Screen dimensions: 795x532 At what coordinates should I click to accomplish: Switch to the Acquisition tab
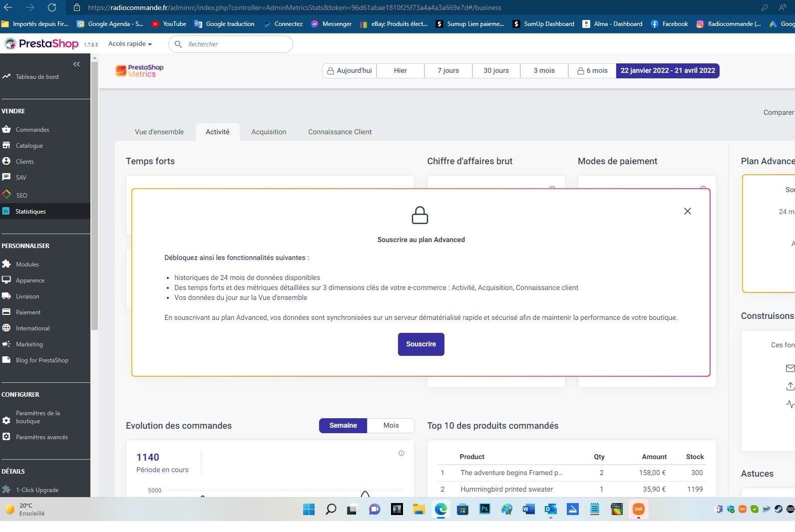click(269, 132)
